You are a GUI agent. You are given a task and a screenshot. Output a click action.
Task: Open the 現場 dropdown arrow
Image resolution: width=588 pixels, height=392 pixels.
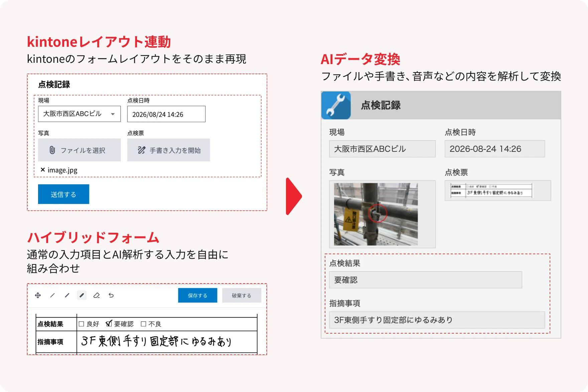pyautogui.click(x=113, y=114)
